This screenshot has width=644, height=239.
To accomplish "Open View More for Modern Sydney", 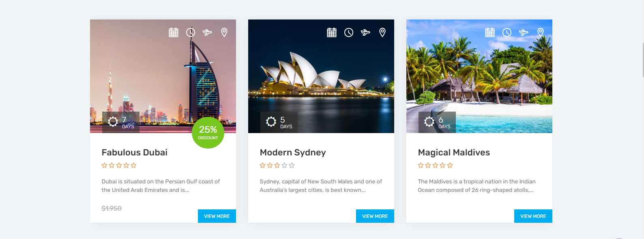I will tap(375, 216).
